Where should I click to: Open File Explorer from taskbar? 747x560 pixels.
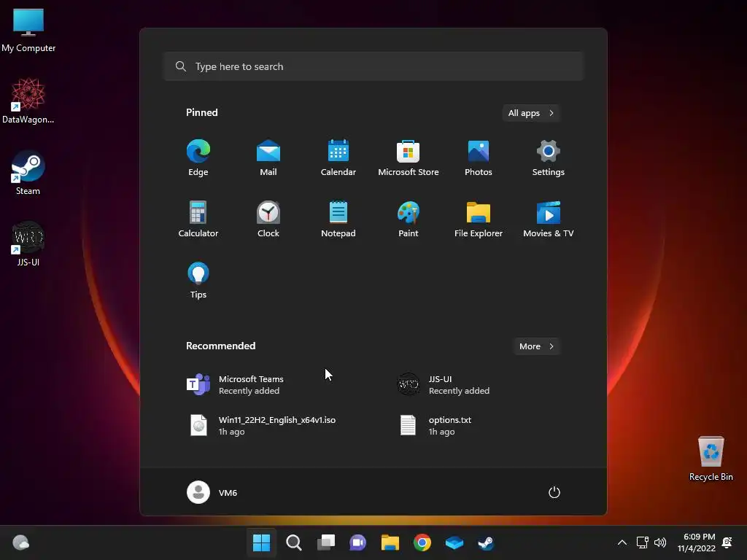point(390,542)
